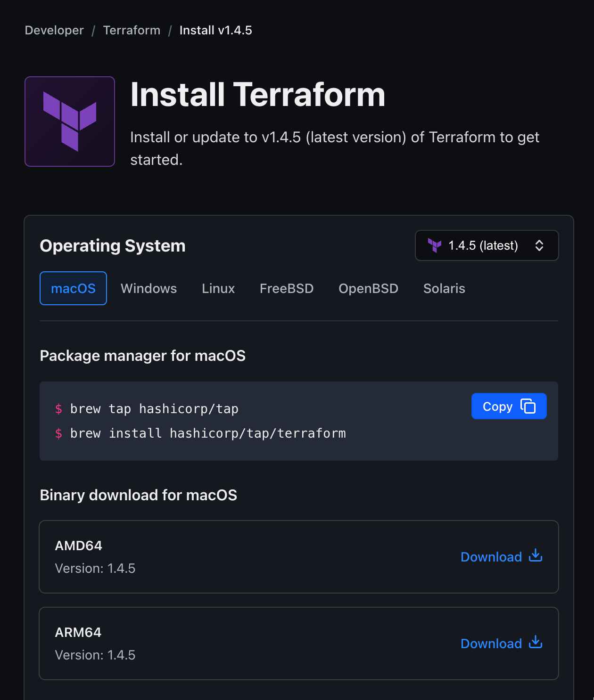Select the FreeBSD operating system option

pyautogui.click(x=287, y=288)
